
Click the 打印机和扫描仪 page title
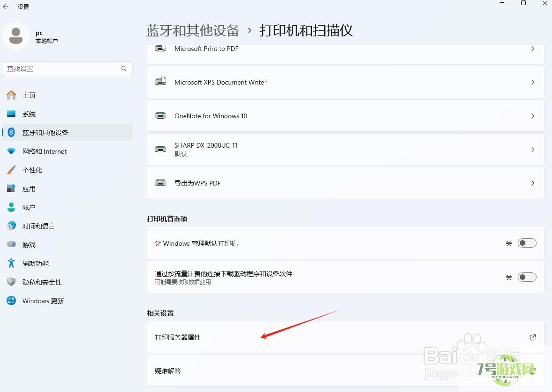[306, 30]
